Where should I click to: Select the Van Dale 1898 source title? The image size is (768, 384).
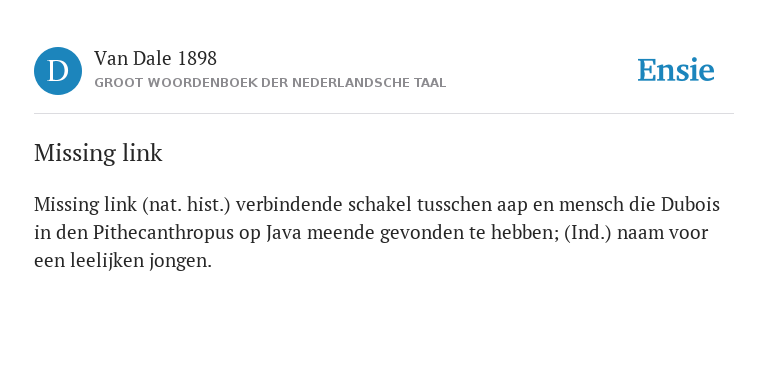pos(155,58)
